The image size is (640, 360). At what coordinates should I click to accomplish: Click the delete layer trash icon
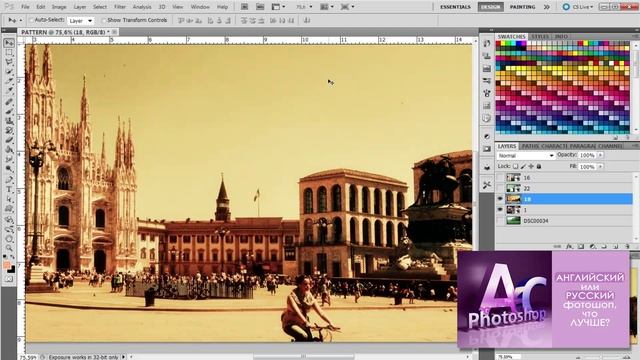coord(627,247)
